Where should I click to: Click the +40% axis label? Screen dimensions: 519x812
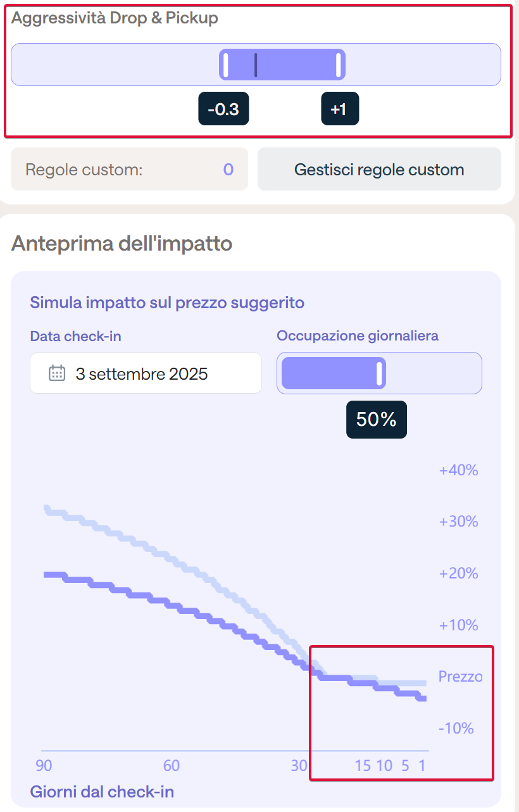coord(458,470)
